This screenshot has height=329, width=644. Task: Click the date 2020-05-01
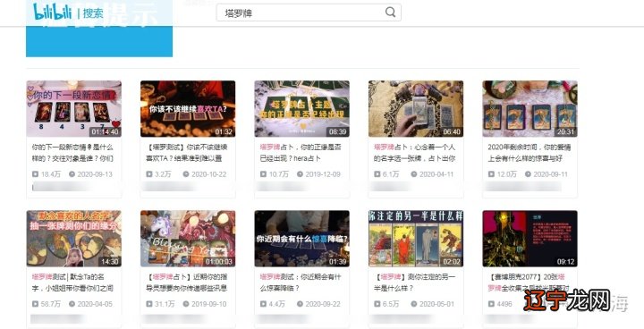point(437,304)
